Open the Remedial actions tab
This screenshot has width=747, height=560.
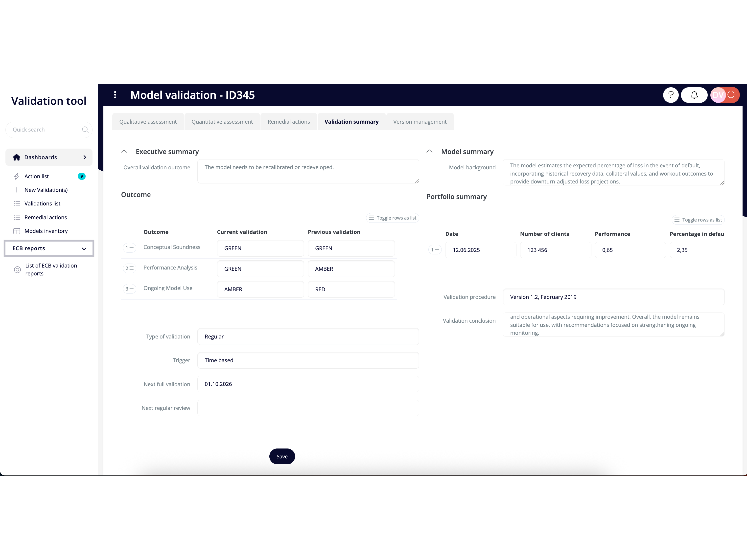[x=289, y=122]
